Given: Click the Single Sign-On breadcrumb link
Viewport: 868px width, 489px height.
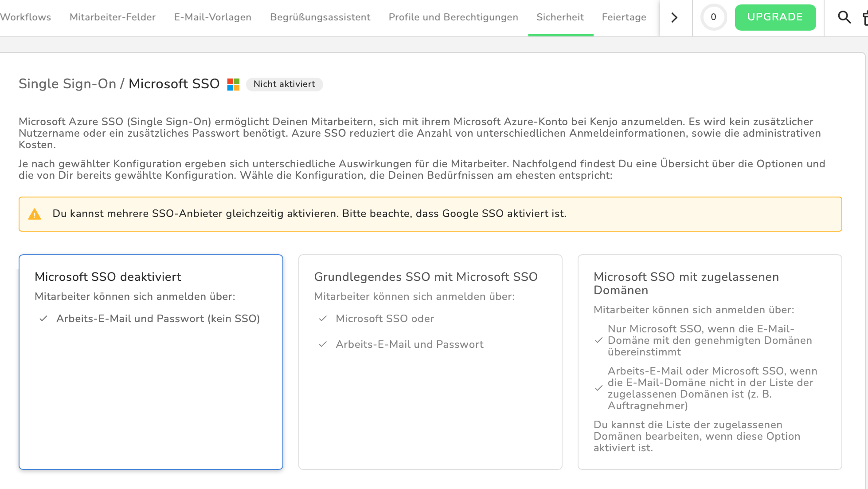Looking at the screenshot, I should pos(67,84).
